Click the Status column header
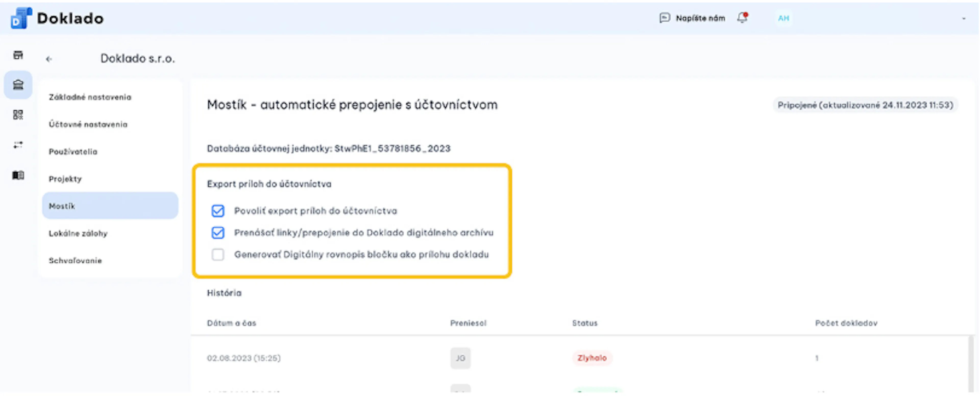 585,323
